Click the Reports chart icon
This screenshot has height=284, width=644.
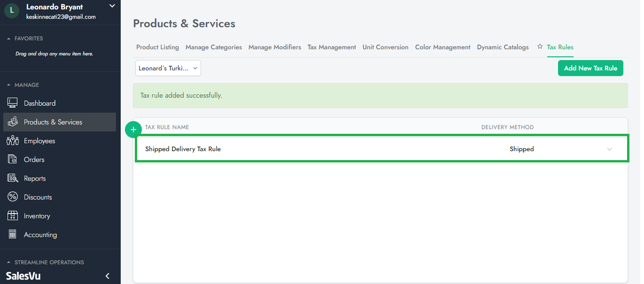(13, 178)
